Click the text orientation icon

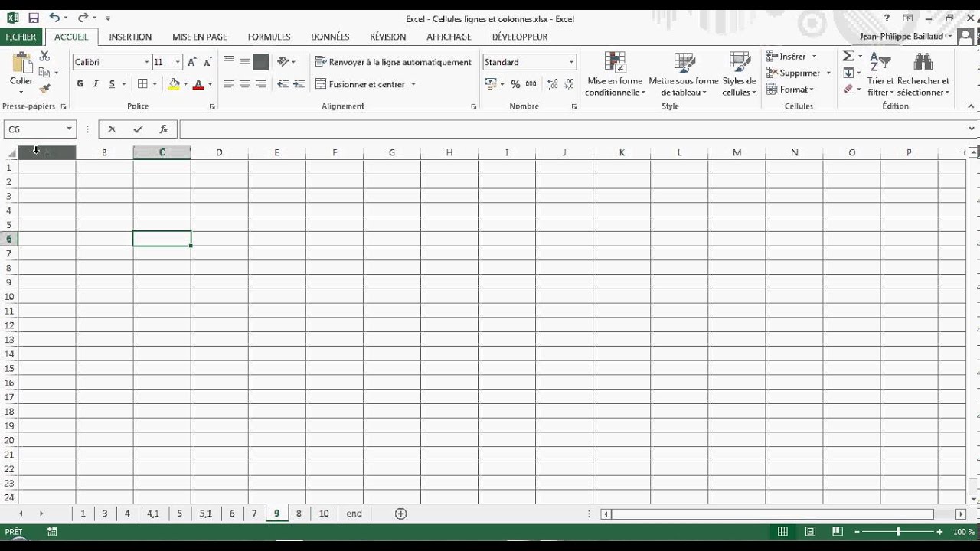(x=283, y=62)
